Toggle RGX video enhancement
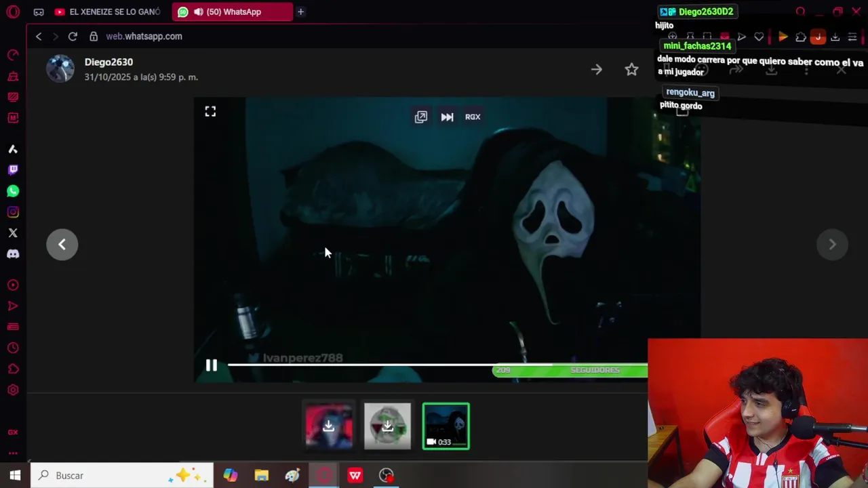The image size is (868, 488). [473, 117]
